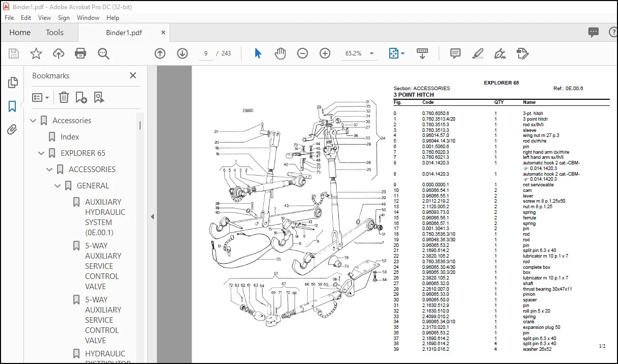Open the Index bookmark
The width and height of the screenshot is (618, 364).
(x=70, y=137)
